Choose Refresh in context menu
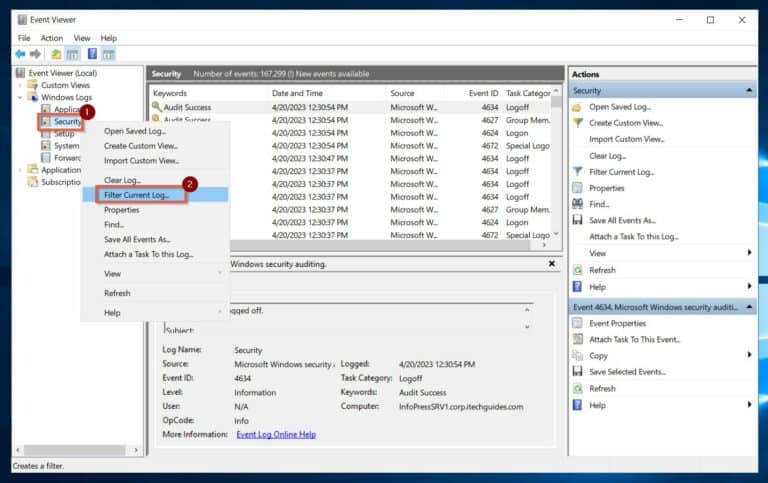The height and width of the screenshot is (483, 768). pos(155,293)
